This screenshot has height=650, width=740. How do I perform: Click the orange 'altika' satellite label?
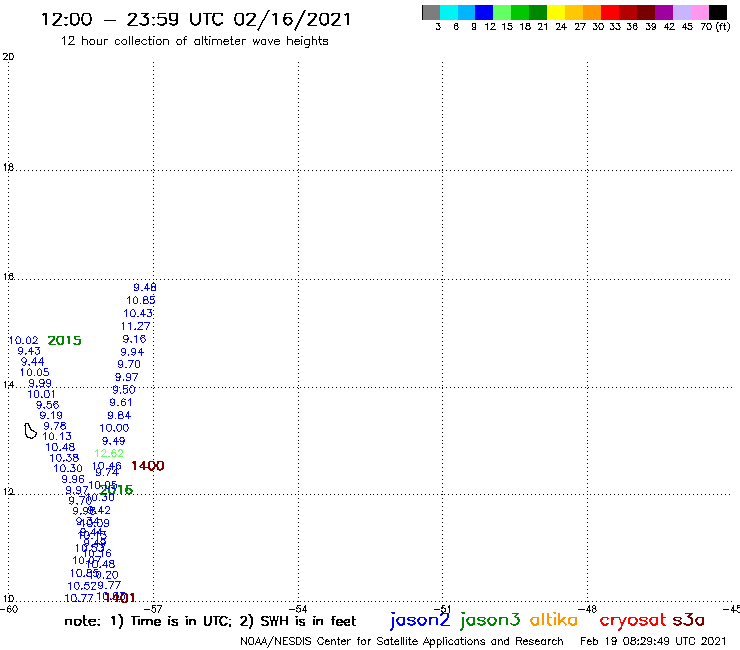pyautogui.click(x=554, y=620)
